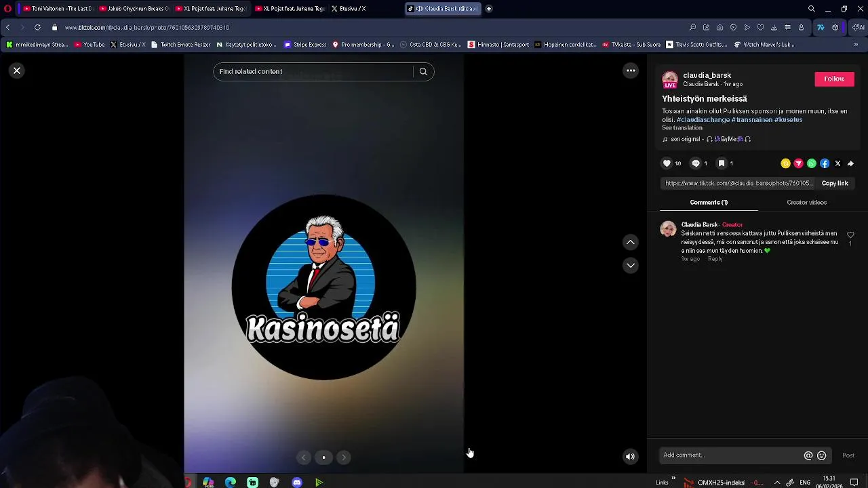
Task: Open Opera menu logo icon
Action: click(7, 9)
